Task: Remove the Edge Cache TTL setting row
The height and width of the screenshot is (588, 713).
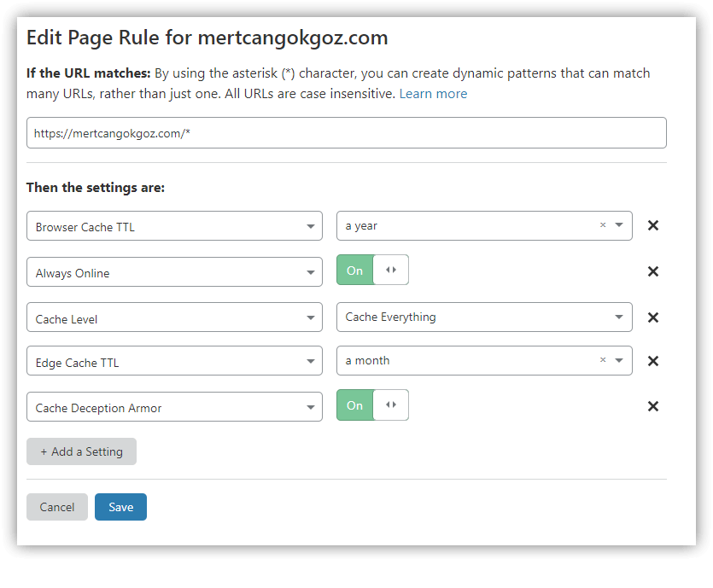Action: 653,361
